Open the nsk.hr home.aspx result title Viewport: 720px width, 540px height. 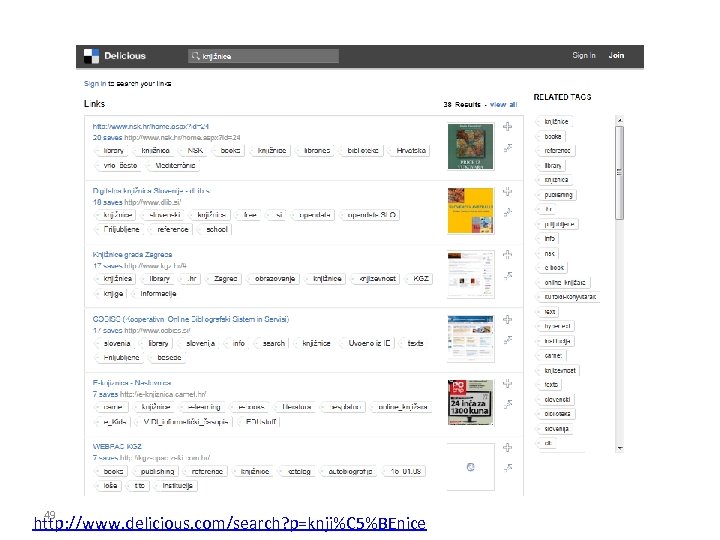(151, 126)
